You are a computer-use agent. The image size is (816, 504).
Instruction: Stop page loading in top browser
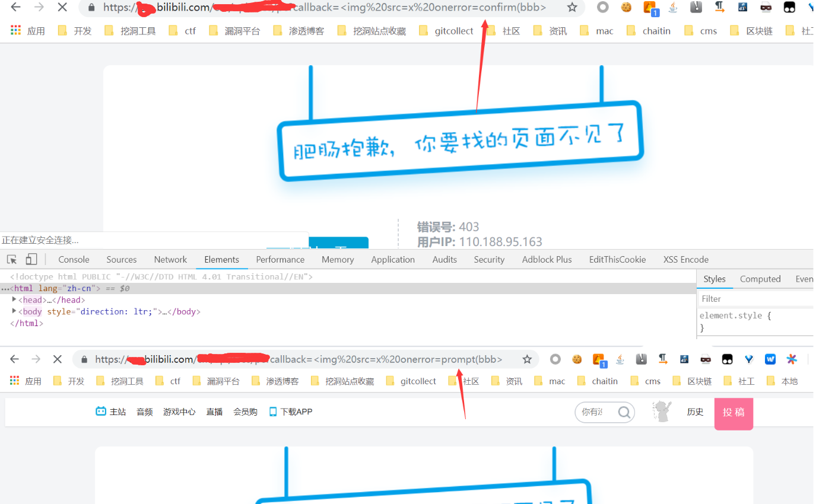[62, 7]
